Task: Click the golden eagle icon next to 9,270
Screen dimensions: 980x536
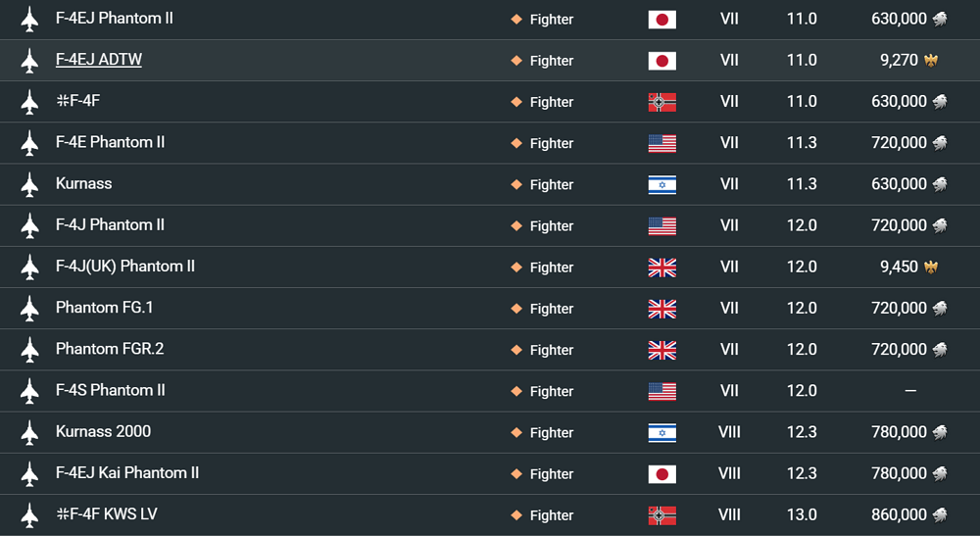Action: pos(931,61)
